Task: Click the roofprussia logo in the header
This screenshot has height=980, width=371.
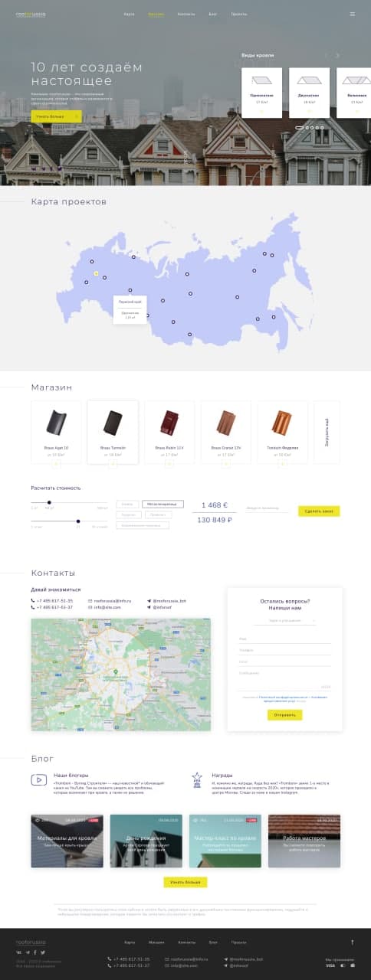Action: [x=31, y=14]
